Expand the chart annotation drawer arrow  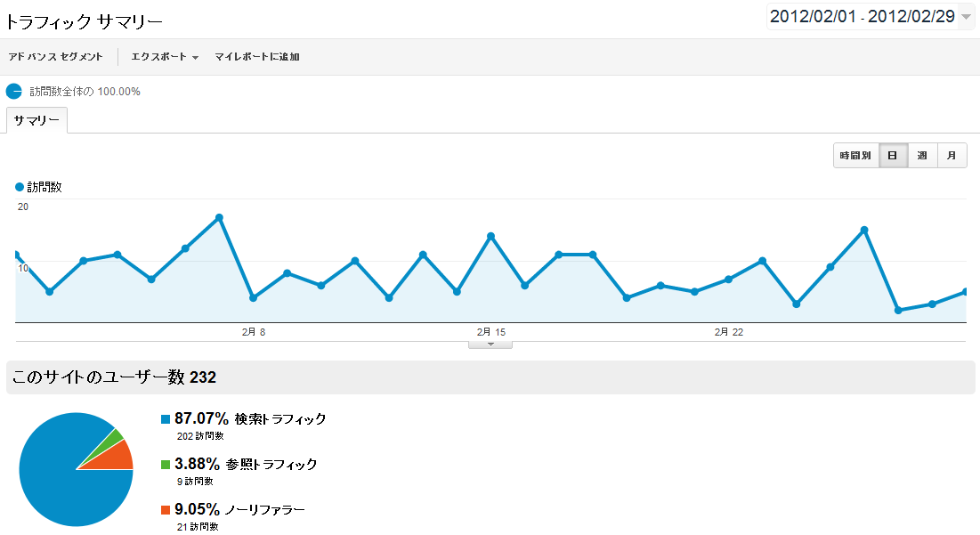490,344
